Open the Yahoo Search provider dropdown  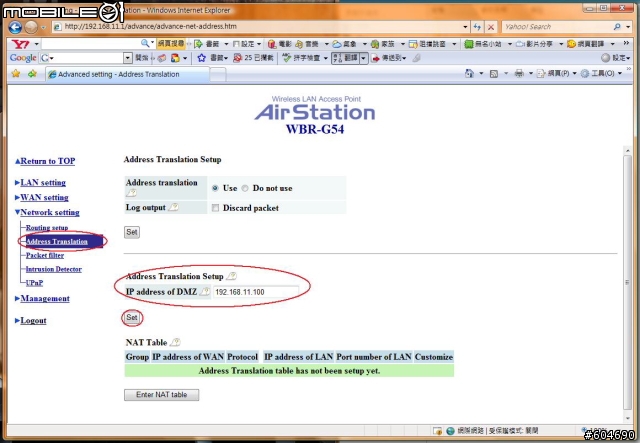point(629,27)
